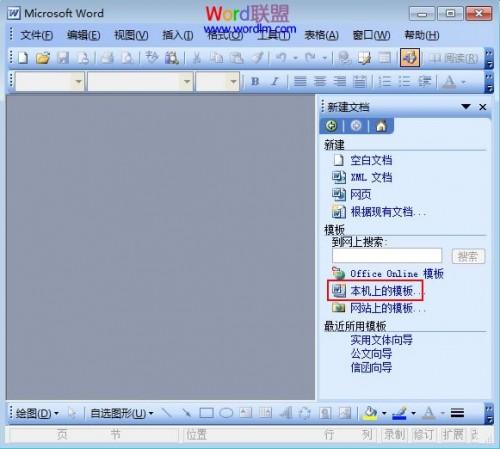Viewport: 500px width, 449px height.
Task: Click the Paste clipboard icon
Action: pos(237,58)
